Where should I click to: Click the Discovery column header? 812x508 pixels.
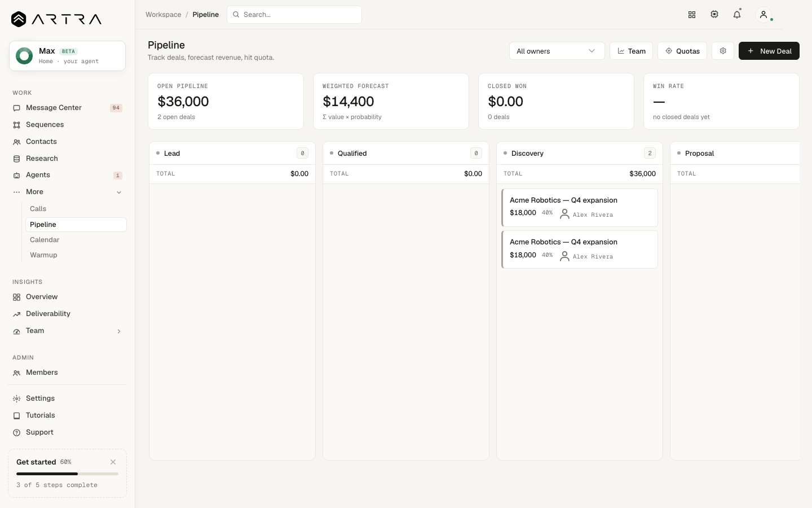click(580, 154)
